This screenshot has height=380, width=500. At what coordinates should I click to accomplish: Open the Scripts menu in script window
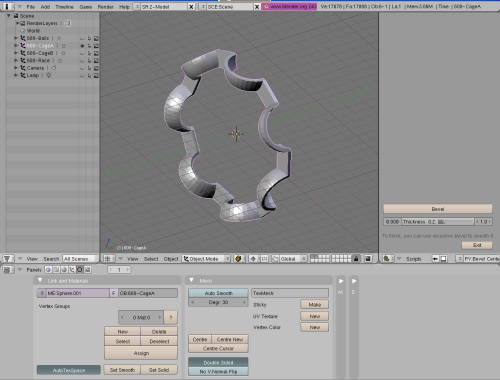click(414, 259)
